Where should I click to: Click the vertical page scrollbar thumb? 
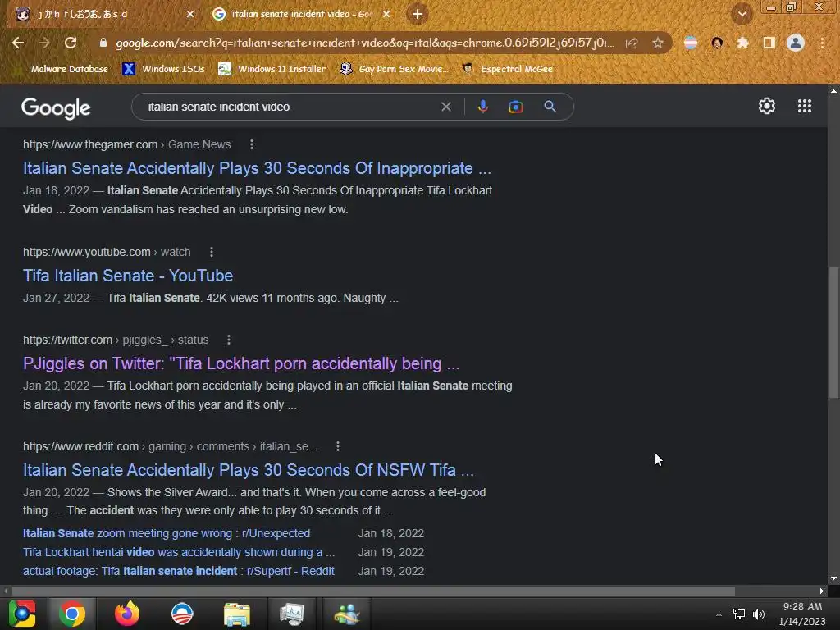click(833, 332)
